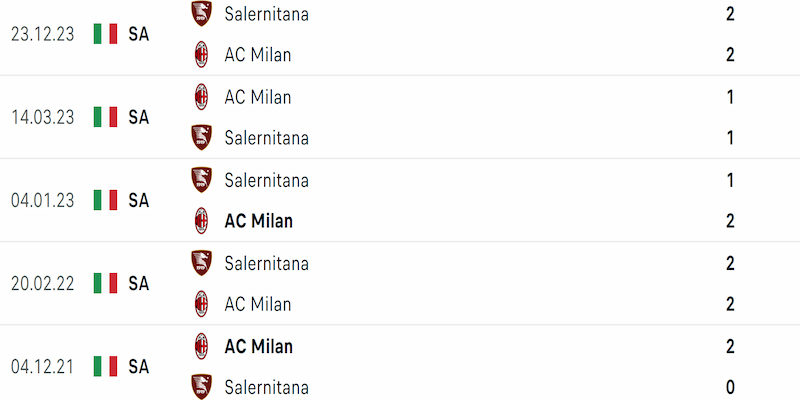Open bold AC Milan team in 04.12.21 match
The width and height of the screenshot is (800, 400).
point(259,346)
